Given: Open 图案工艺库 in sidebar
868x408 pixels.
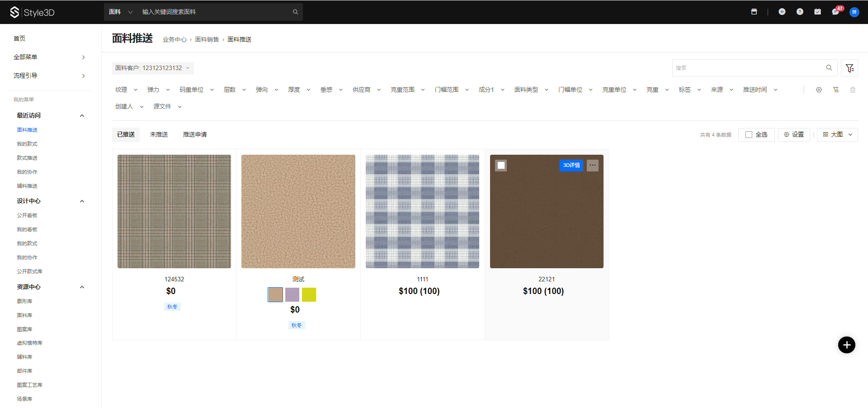Looking at the screenshot, I should (x=29, y=385).
